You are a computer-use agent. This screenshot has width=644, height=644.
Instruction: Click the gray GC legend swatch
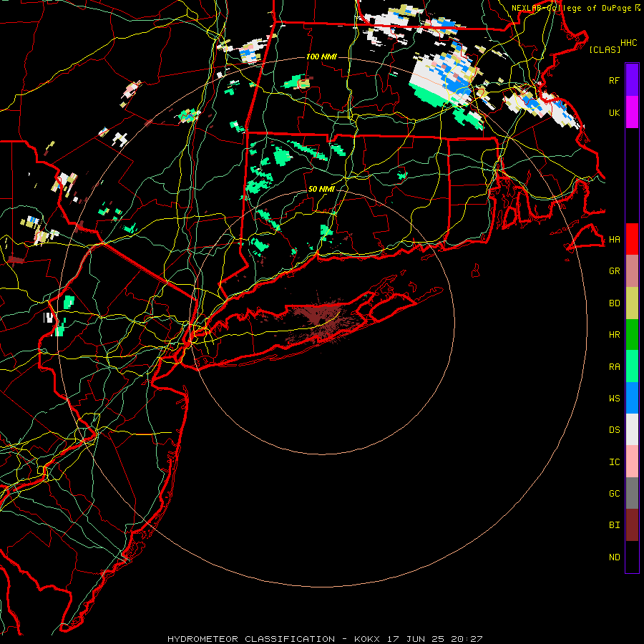[632, 493]
